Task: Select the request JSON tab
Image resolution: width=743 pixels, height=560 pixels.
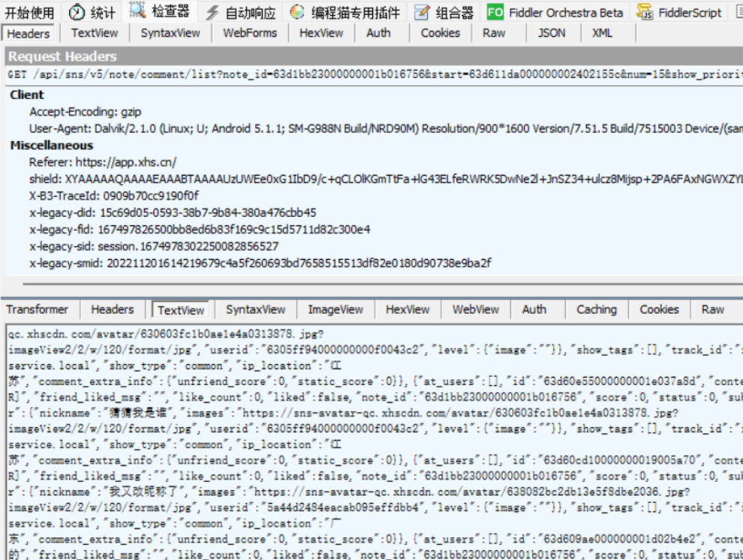Action: click(552, 33)
